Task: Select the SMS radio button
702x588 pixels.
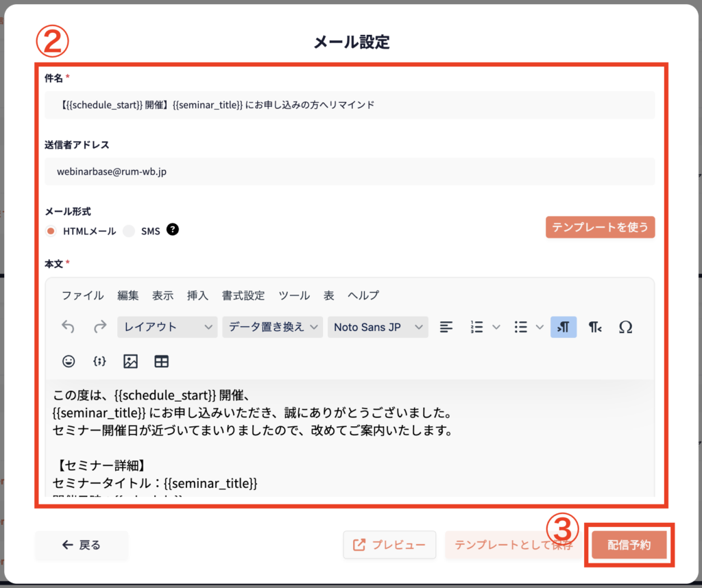Action: click(x=129, y=231)
